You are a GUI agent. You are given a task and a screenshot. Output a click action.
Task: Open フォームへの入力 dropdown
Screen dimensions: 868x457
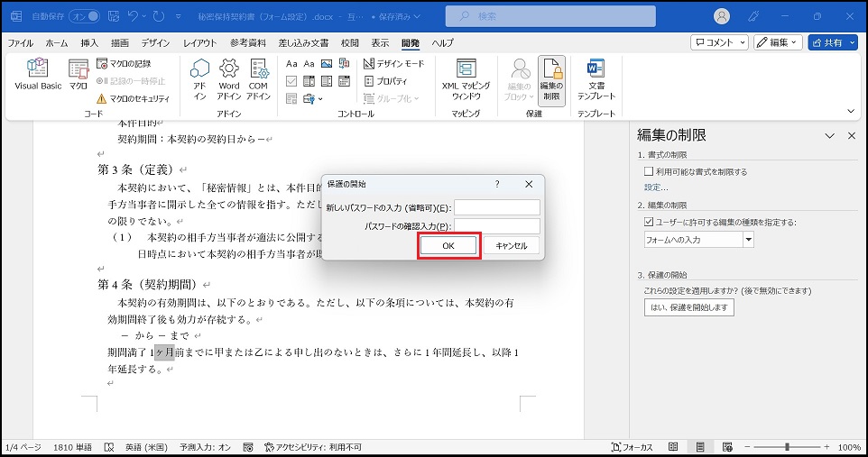[748, 240]
